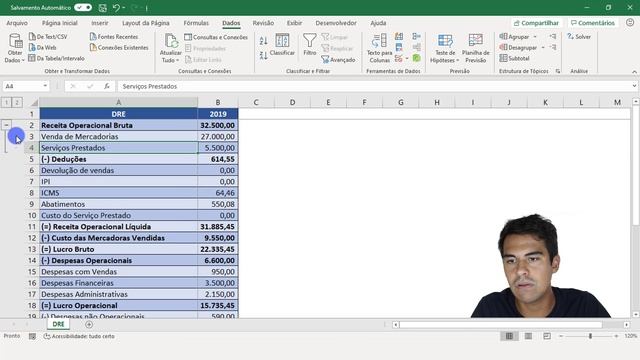Open feedback smiley icon
Screen dimensions: 640x360
(x=630, y=23)
